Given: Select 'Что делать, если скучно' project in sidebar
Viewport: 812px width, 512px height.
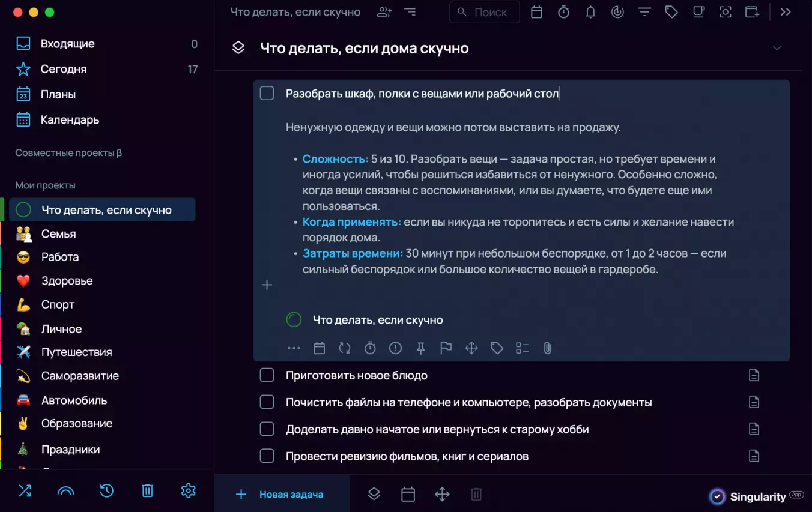Looking at the screenshot, I should click(102, 210).
